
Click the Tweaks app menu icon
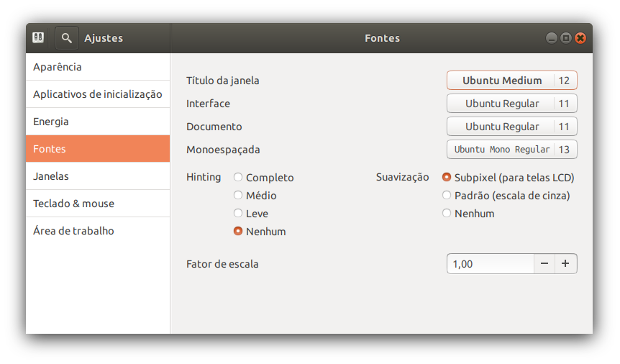39,38
